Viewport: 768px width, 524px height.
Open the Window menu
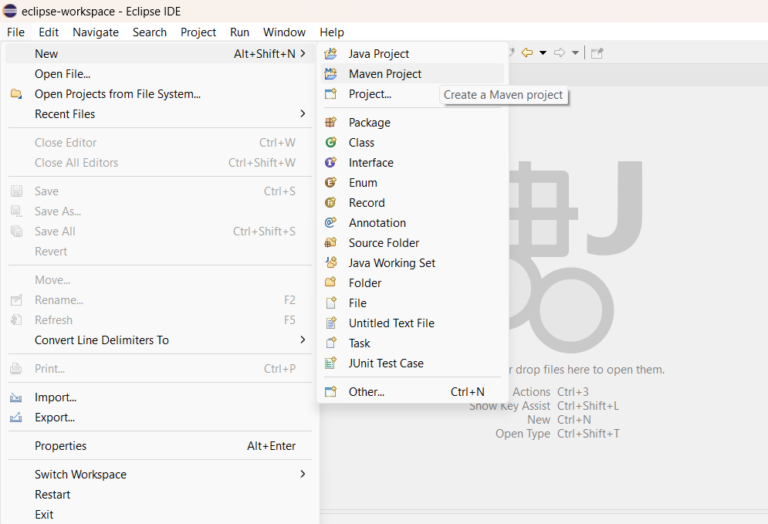[x=284, y=32]
